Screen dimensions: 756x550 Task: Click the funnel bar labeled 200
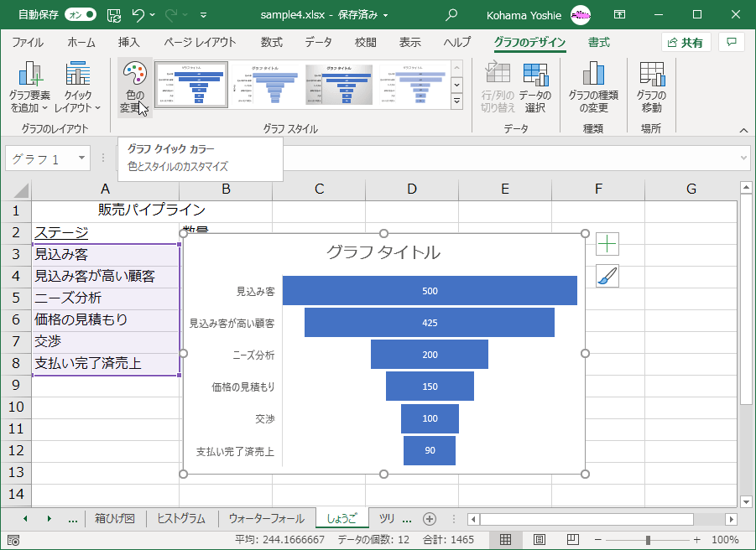point(430,355)
